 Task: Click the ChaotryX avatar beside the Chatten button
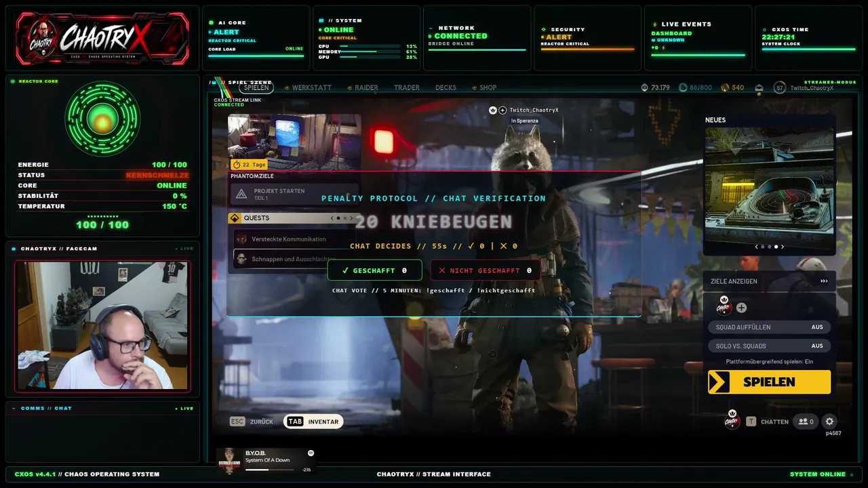[732, 420]
